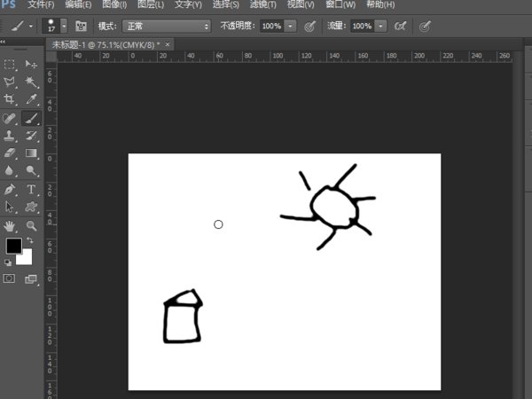
Task: Select the Rectangular Marquee tool
Action: (10, 65)
